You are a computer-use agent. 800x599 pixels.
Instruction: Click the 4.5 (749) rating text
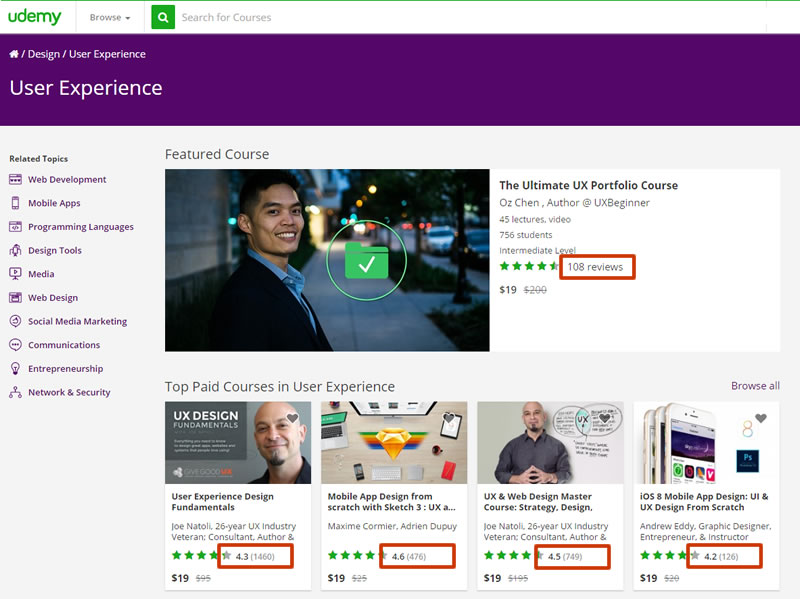565,556
